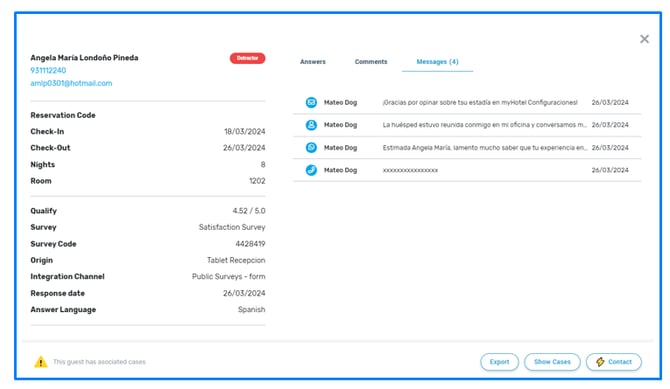Image resolution: width=670 pixels, height=389 pixels.
Task: Click the person icon in second message row
Action: point(311,125)
